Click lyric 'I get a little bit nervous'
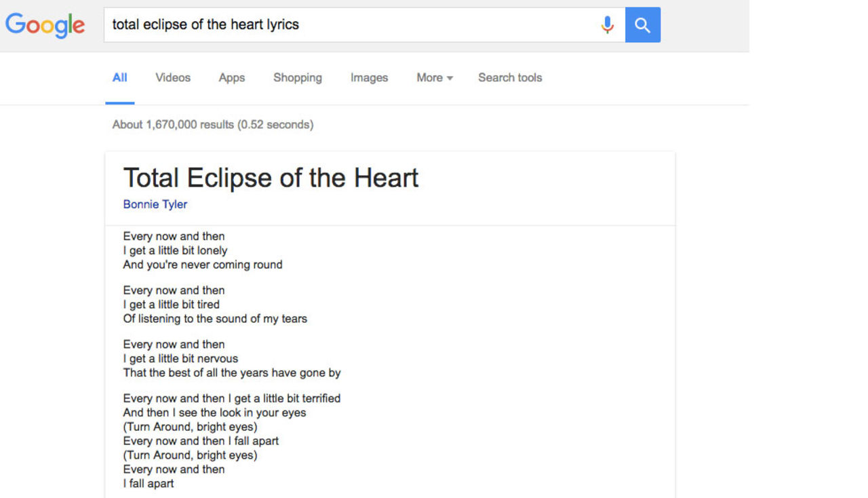 pyautogui.click(x=180, y=358)
